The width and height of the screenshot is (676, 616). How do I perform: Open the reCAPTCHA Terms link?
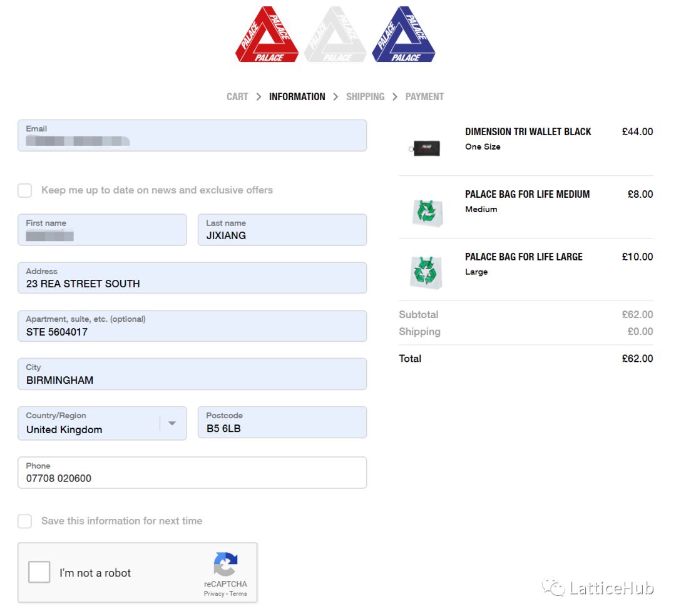[x=238, y=593]
